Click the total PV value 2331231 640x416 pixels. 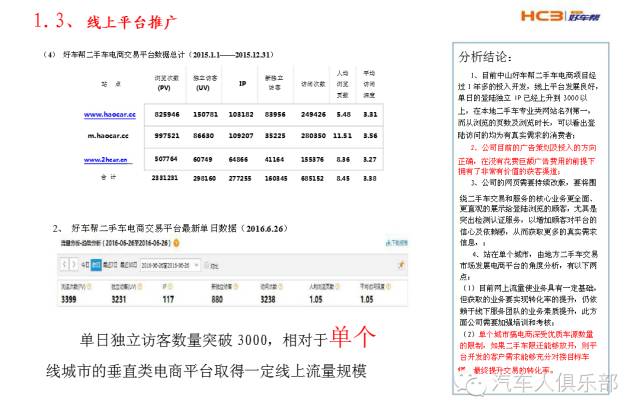(x=164, y=178)
